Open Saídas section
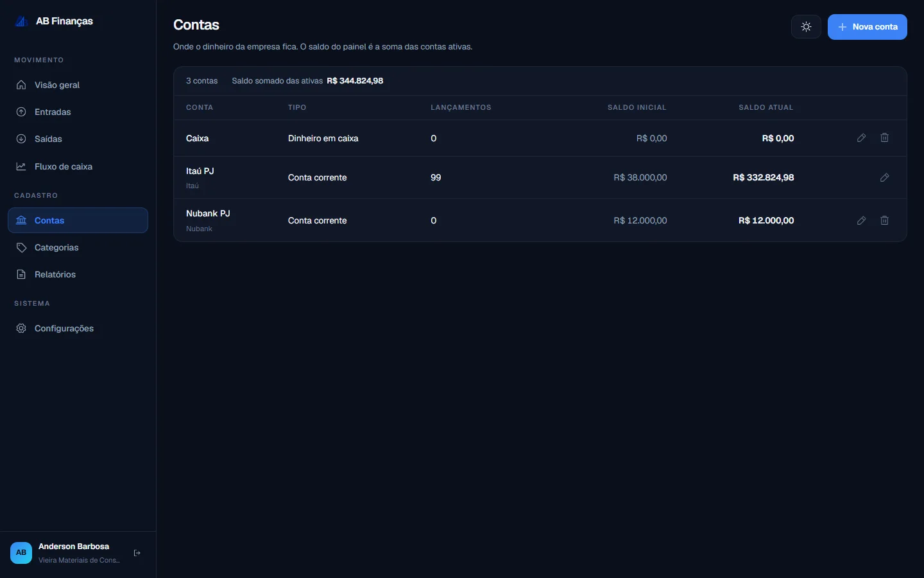The height and width of the screenshot is (578, 924). [x=78, y=139]
